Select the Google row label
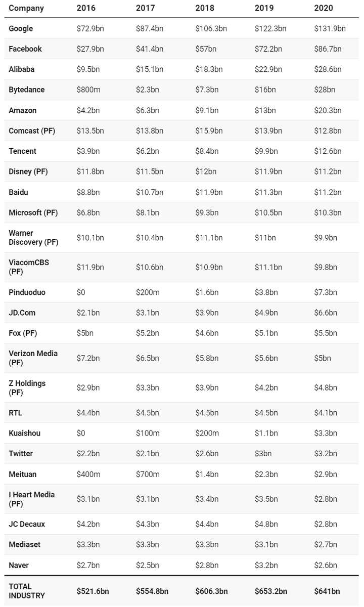364x607 pixels. tap(21, 29)
